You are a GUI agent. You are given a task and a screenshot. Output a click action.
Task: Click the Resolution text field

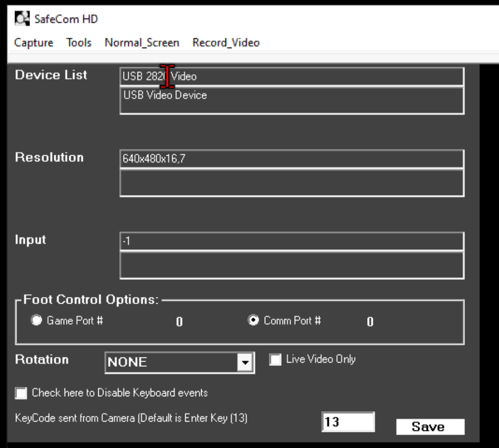tap(292, 159)
